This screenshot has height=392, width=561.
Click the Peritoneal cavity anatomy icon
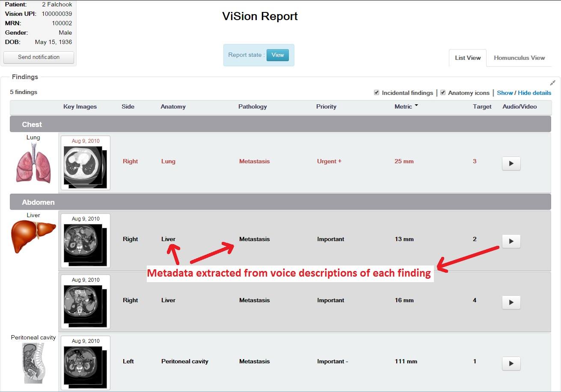(x=33, y=363)
